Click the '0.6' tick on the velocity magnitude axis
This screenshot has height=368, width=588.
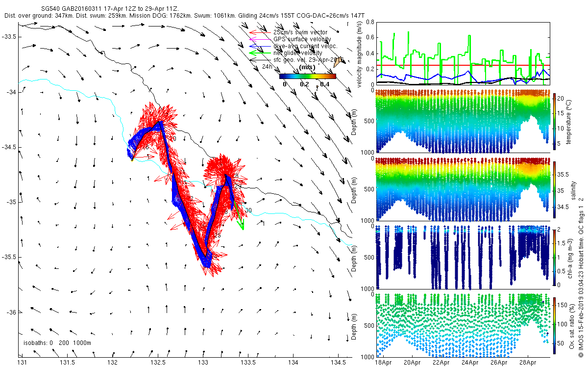(x=369, y=38)
